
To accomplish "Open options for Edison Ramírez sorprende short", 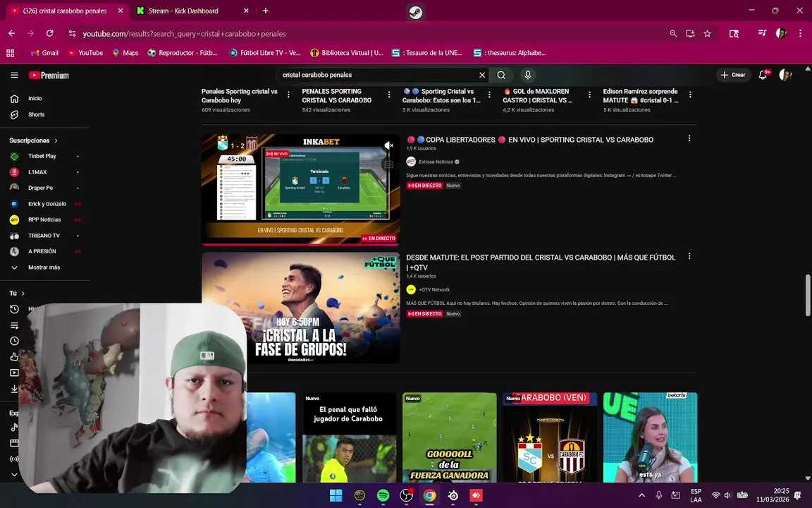I will click(x=690, y=95).
